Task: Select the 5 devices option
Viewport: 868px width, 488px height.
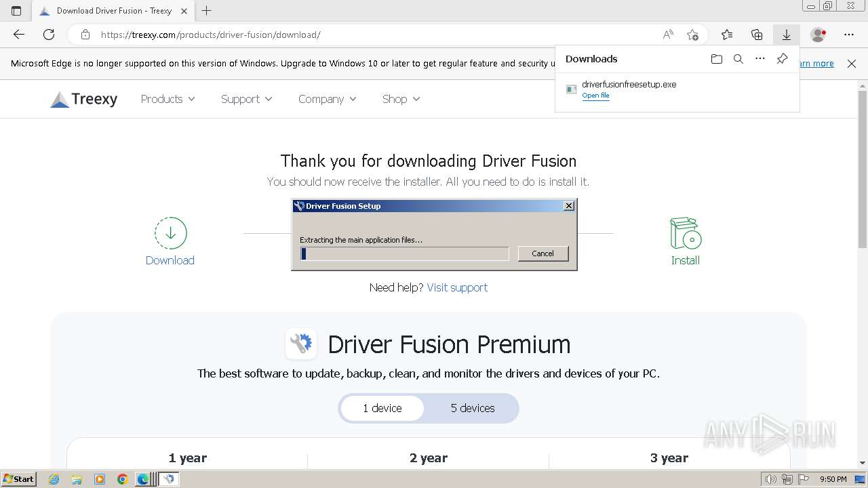Action: (473, 408)
